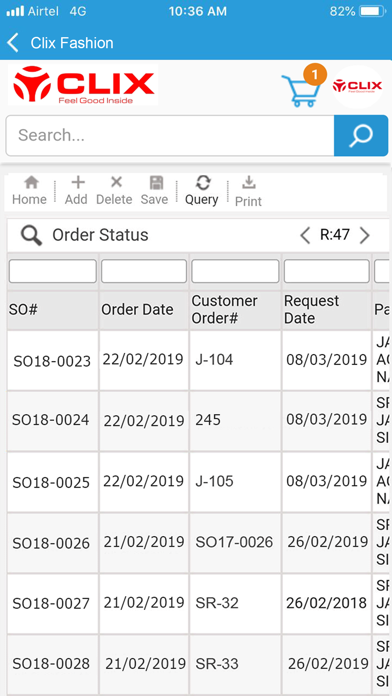392x696 pixels.
Task: Go to next record page arrow
Action: (x=364, y=235)
